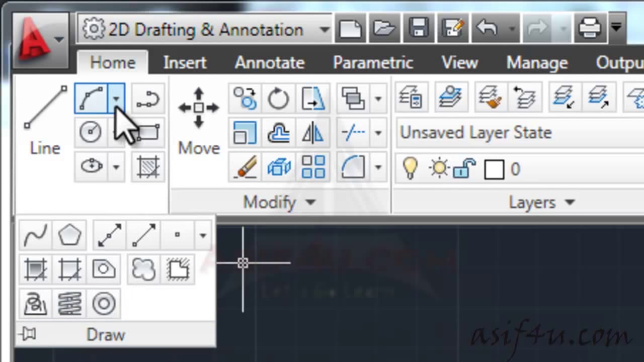644x362 pixels.
Task: Click the Plot printer icon
Action: click(x=590, y=29)
